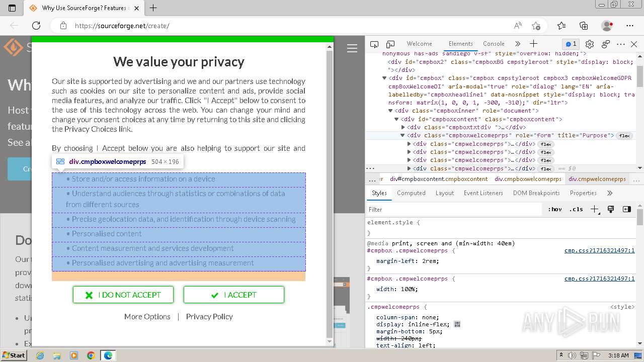Open the More Options link

click(x=147, y=316)
